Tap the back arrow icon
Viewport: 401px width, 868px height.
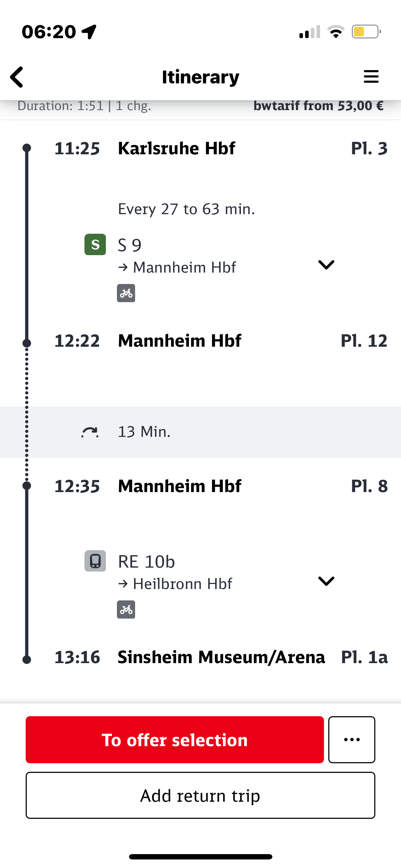(17, 77)
